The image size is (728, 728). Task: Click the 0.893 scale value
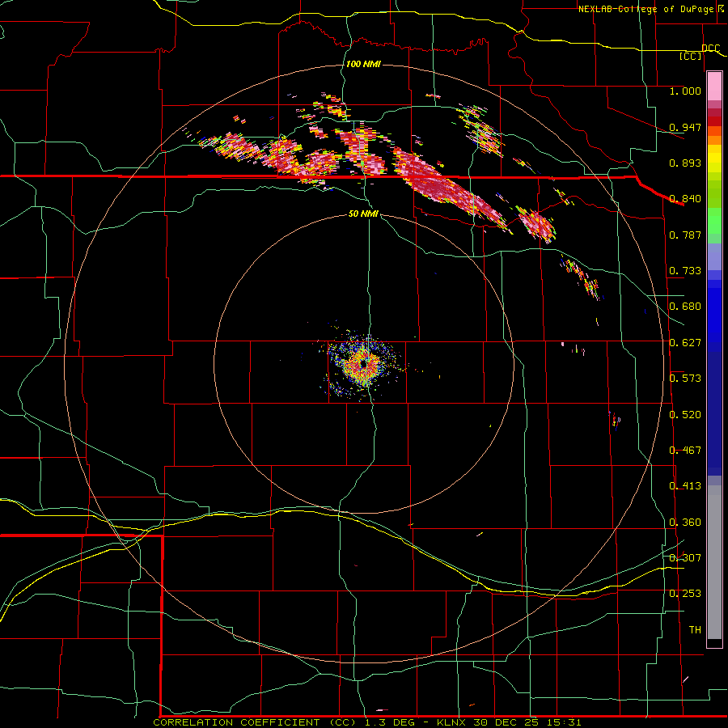click(x=685, y=163)
